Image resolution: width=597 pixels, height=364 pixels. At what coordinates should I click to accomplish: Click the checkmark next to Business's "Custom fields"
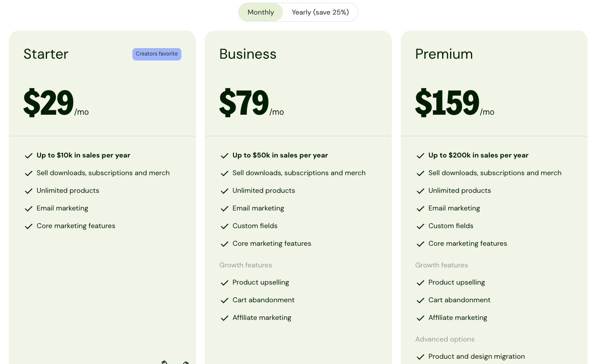[225, 226]
